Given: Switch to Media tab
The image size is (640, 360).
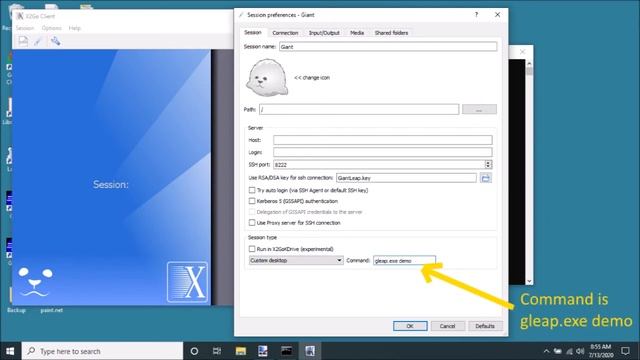Looking at the screenshot, I should [x=357, y=33].
